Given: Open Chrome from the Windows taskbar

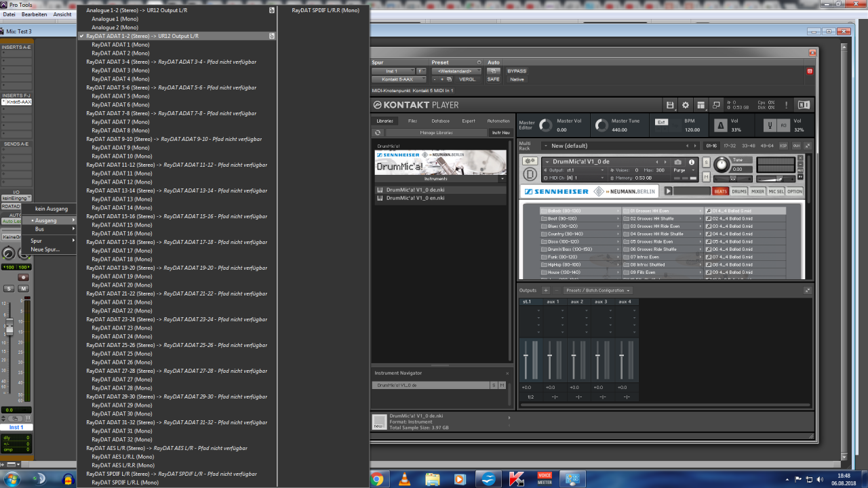Looking at the screenshot, I should pos(377,479).
